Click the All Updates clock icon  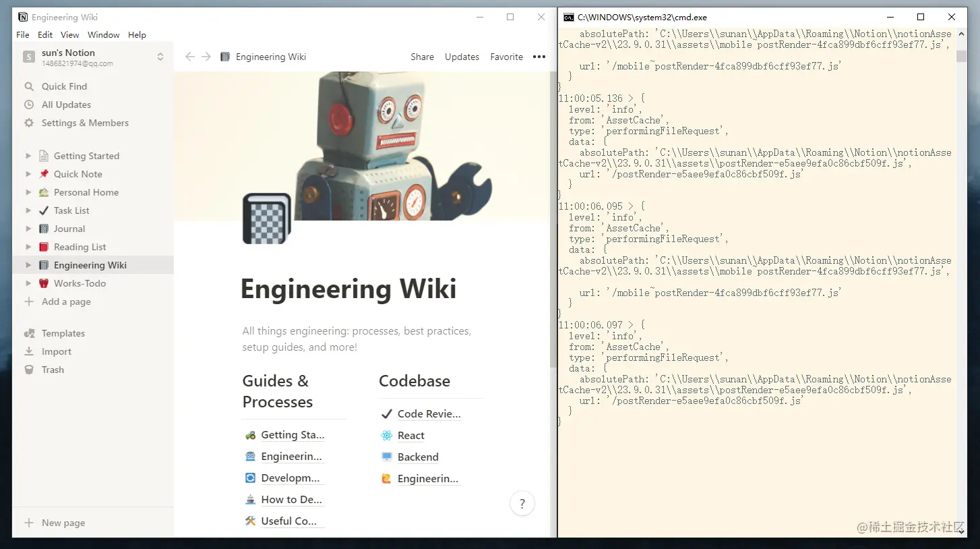(29, 105)
